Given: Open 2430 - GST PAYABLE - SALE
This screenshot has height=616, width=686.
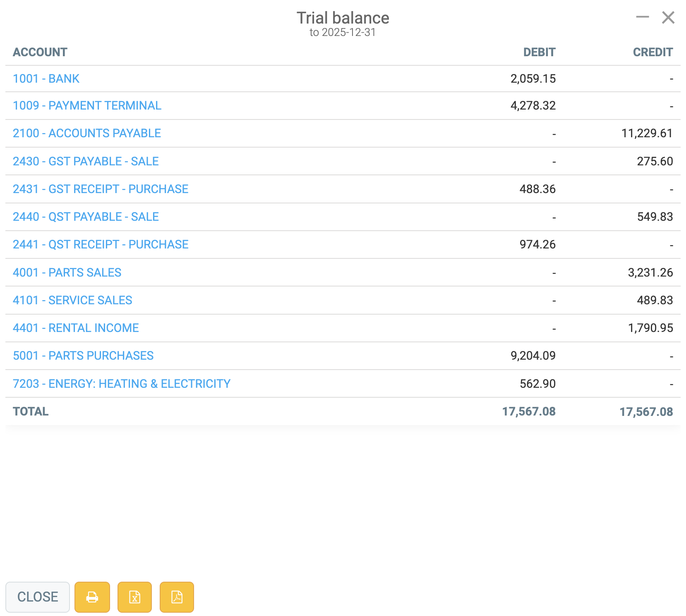Looking at the screenshot, I should [86, 161].
